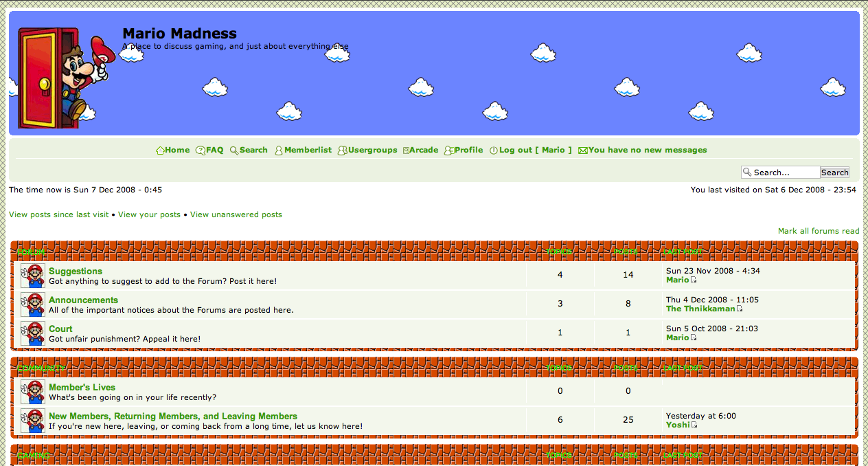Open The Thnikkaman's profile link
This screenshot has height=466, width=868.
pos(700,309)
